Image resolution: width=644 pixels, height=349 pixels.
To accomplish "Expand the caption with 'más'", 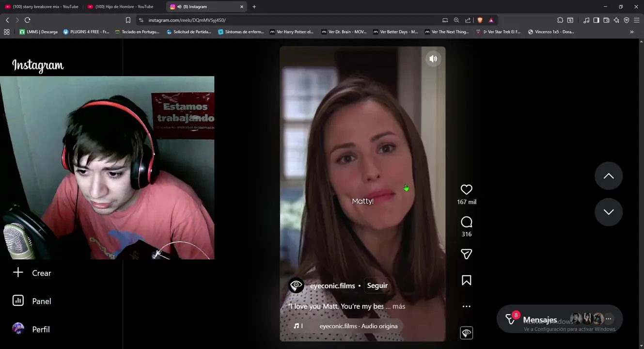I will click(x=399, y=306).
